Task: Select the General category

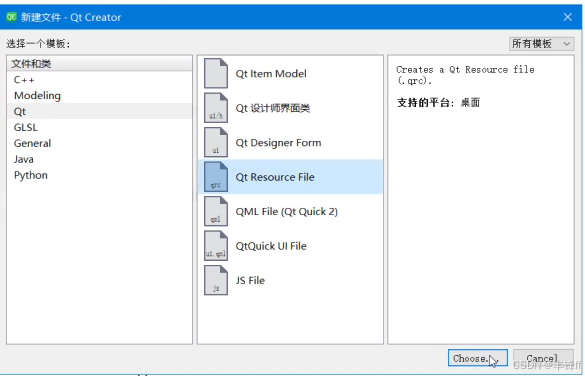Action: click(99, 143)
